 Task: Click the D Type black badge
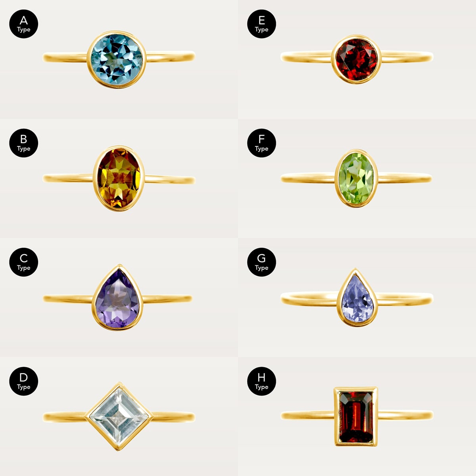[x=24, y=381]
